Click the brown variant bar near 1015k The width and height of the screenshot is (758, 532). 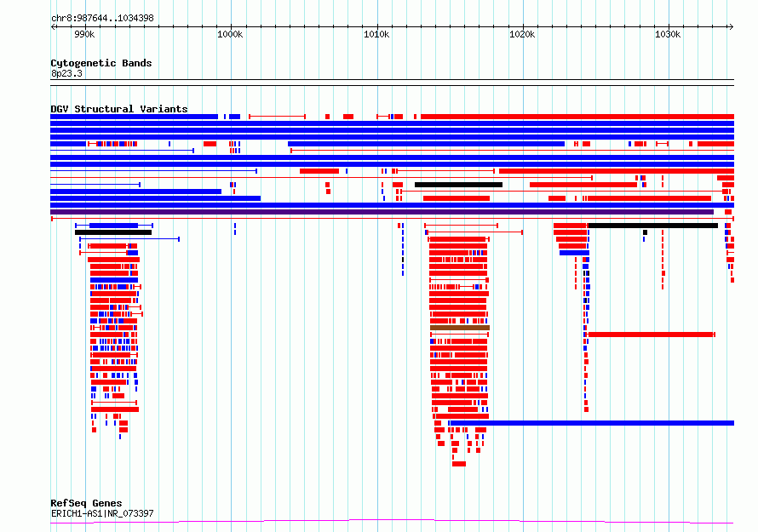pos(460,328)
